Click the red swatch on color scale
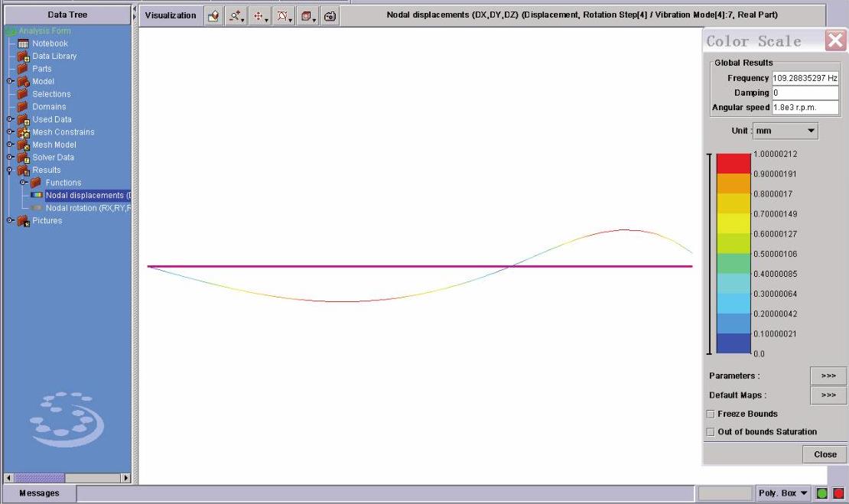849x504 pixels. click(x=733, y=164)
